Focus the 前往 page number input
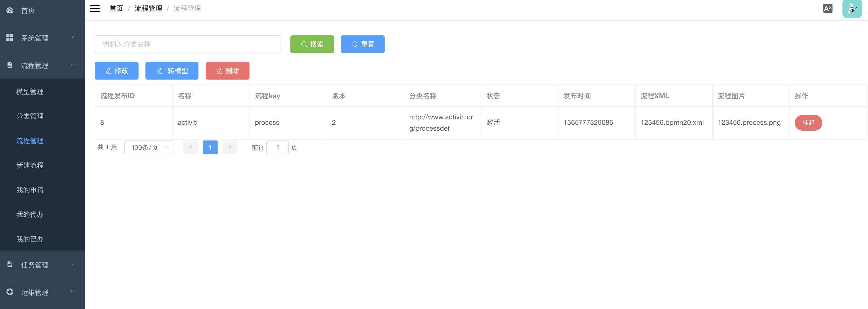Viewport: 868px width, 309px height. [277, 147]
